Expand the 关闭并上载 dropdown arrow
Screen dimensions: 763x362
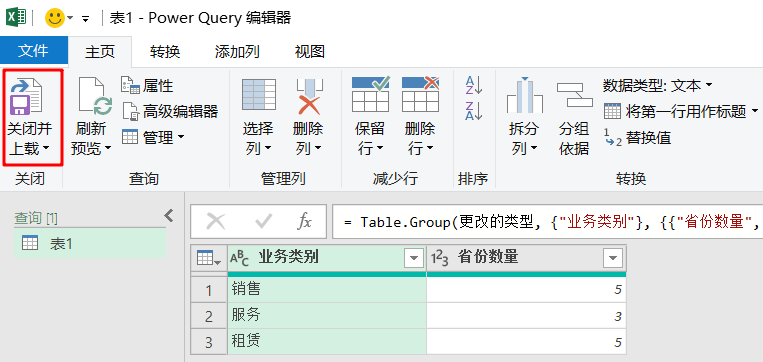tap(46, 149)
